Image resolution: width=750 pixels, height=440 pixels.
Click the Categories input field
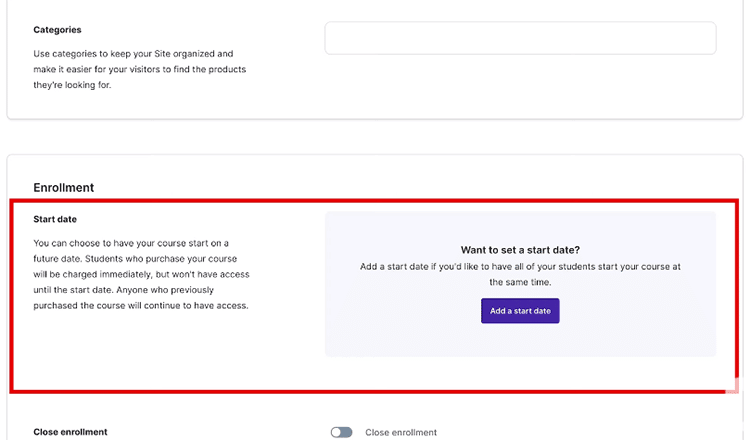(520, 38)
